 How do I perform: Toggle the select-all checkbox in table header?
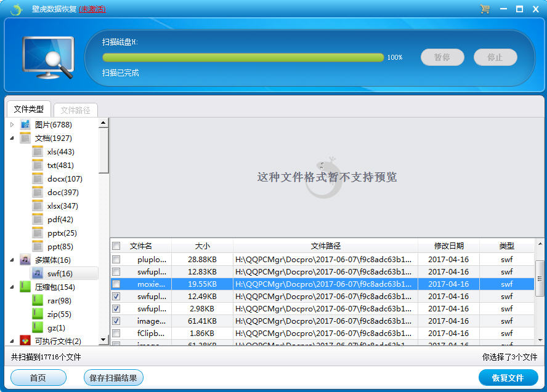click(x=116, y=246)
